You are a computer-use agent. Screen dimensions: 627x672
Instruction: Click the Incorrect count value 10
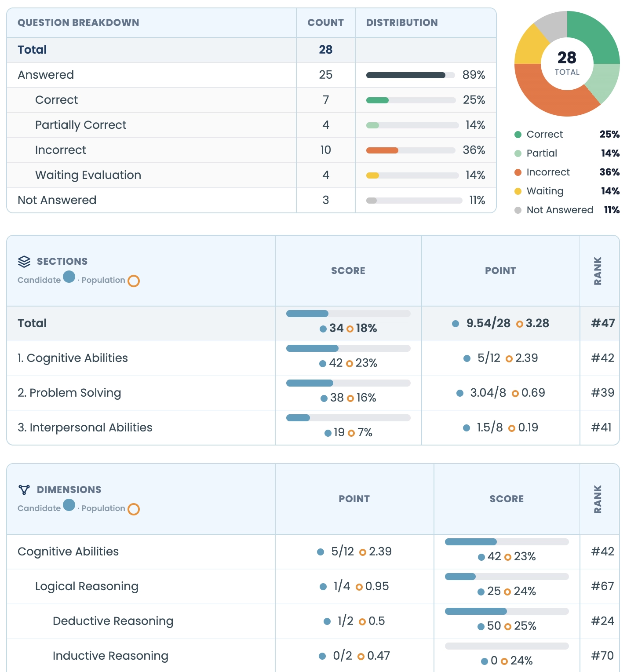point(326,150)
